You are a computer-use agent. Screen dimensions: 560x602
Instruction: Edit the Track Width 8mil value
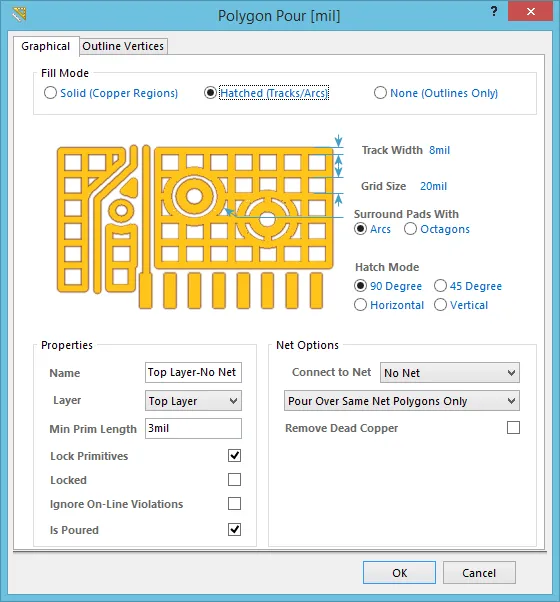tap(439, 150)
